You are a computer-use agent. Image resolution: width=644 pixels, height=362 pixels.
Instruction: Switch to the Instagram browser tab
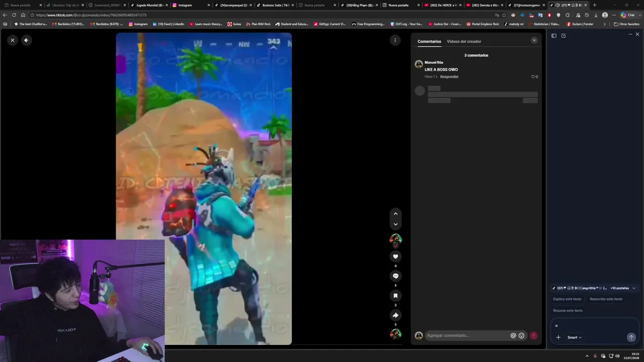click(x=190, y=5)
